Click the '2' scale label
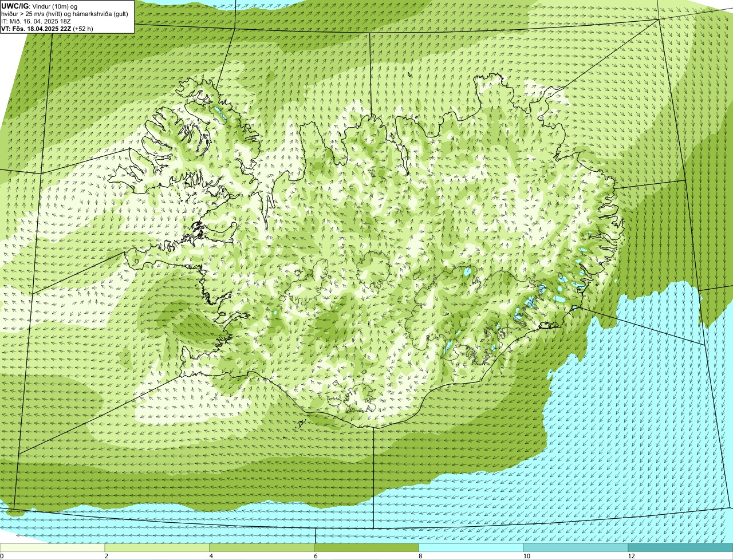Screen dimensions: 733x560 pos(106,556)
